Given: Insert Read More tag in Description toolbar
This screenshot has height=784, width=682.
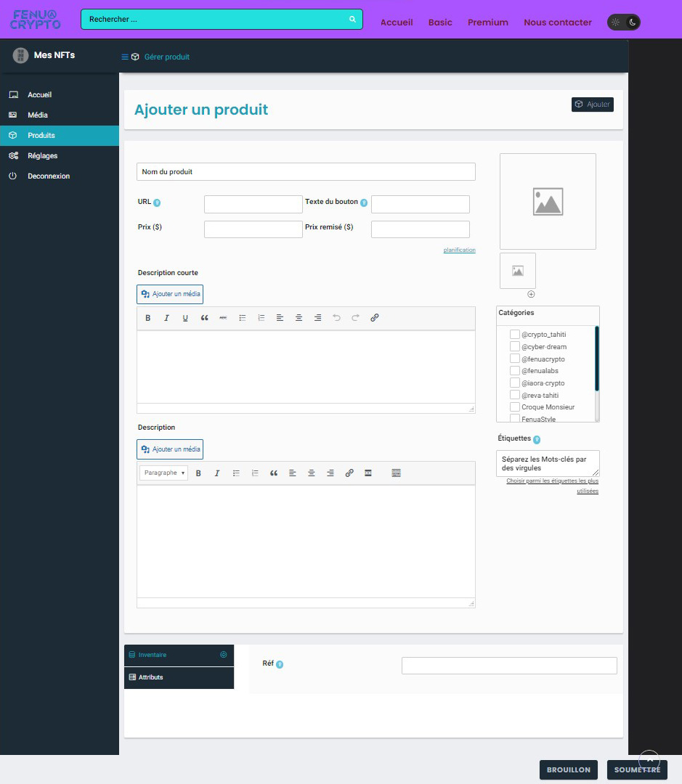Looking at the screenshot, I should pyautogui.click(x=368, y=473).
